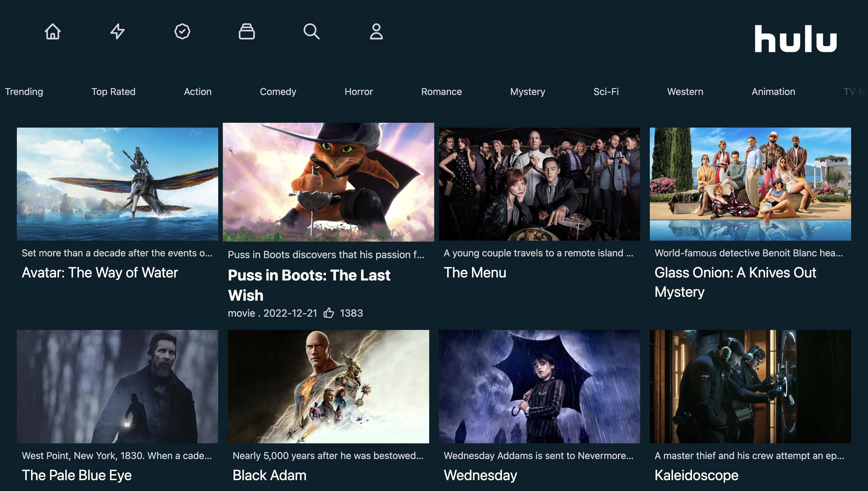868x491 pixels.
Task: Open Glass Onion poster image
Action: [750, 184]
